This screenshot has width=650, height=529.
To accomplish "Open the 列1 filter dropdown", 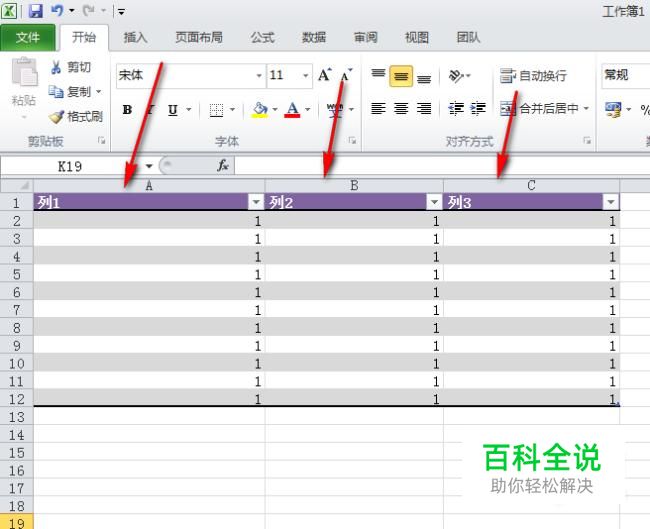I will tap(256, 202).
